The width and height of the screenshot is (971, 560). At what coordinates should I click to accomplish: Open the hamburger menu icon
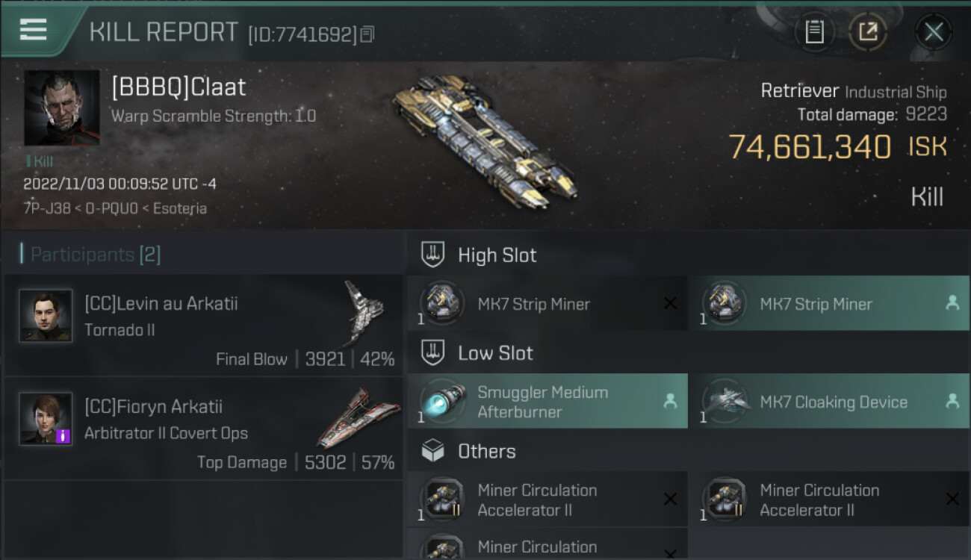point(34,30)
